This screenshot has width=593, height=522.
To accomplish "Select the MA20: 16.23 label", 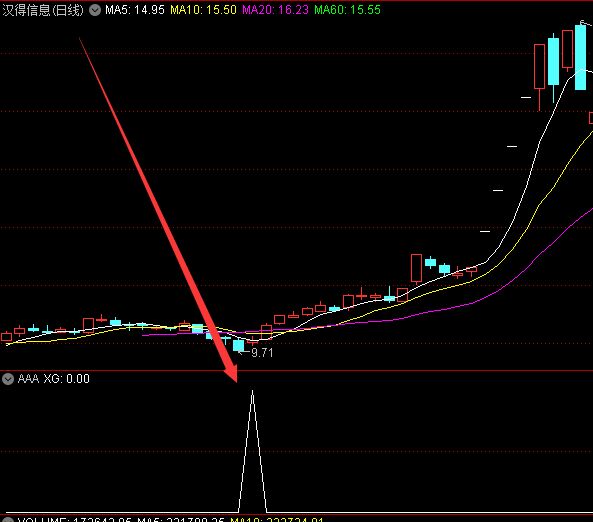I will point(275,10).
